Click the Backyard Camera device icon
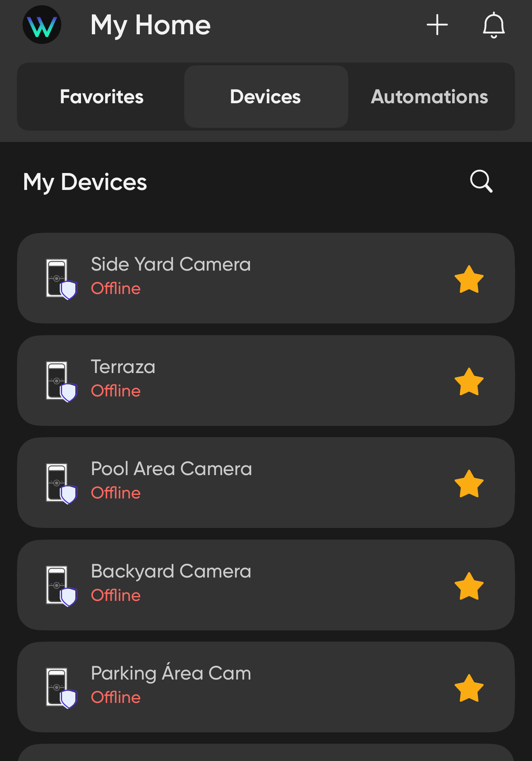The height and width of the screenshot is (761, 532). (61, 586)
